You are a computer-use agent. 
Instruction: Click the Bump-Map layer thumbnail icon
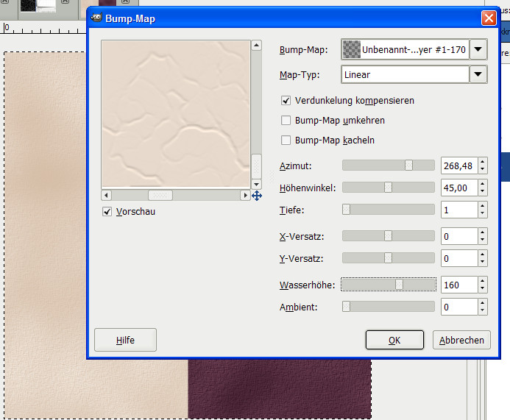pyautogui.click(x=352, y=50)
